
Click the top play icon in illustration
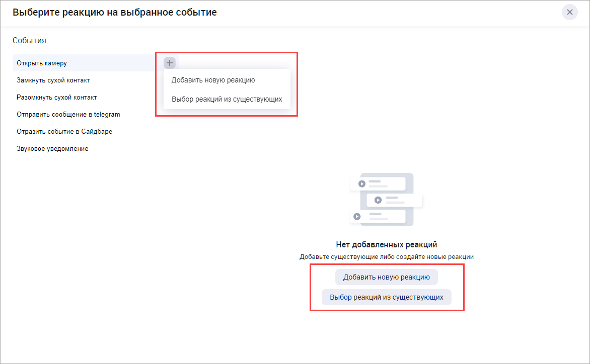pyautogui.click(x=361, y=184)
